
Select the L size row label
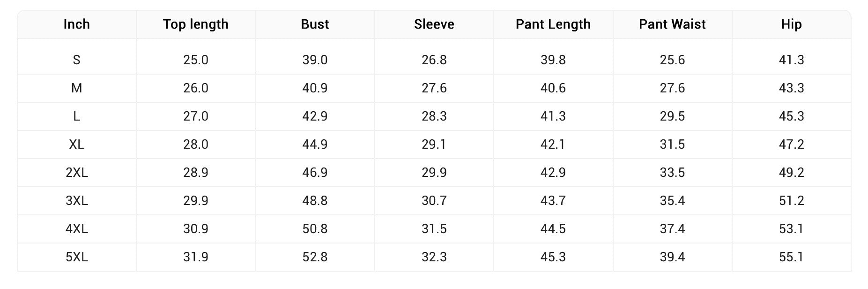point(76,116)
